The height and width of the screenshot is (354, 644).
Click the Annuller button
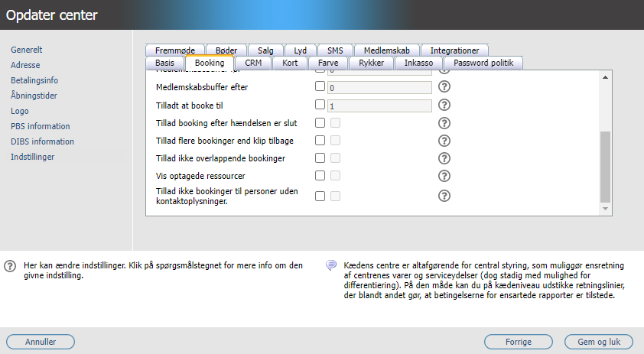click(41, 342)
